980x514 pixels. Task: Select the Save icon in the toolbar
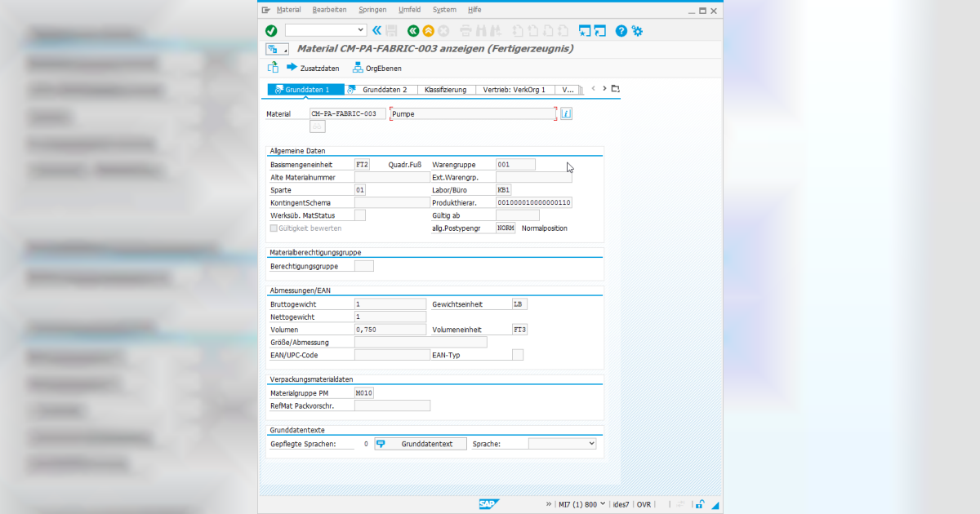390,30
